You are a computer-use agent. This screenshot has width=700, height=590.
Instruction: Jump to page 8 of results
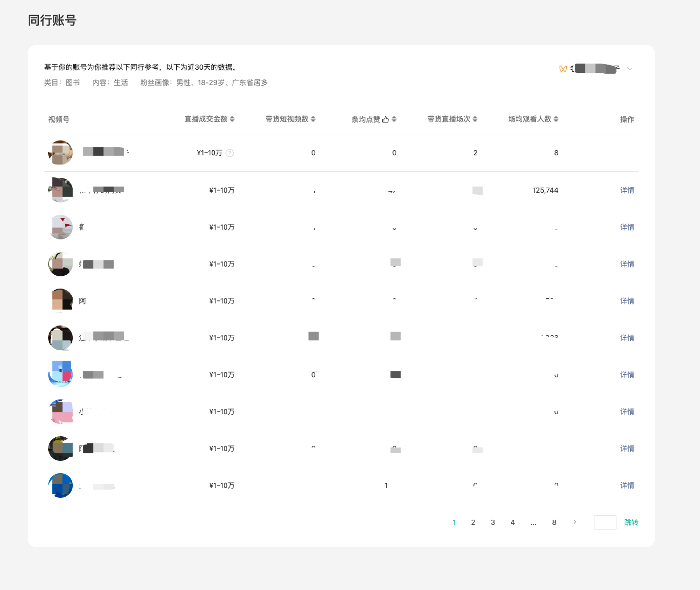[x=554, y=522]
